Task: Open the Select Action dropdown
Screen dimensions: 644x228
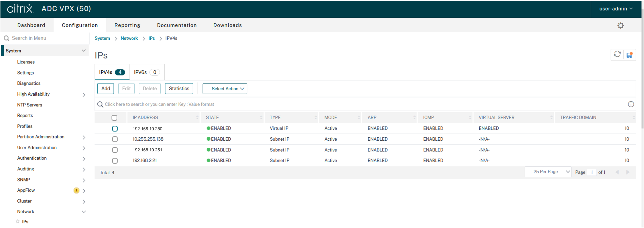Action: (225, 89)
